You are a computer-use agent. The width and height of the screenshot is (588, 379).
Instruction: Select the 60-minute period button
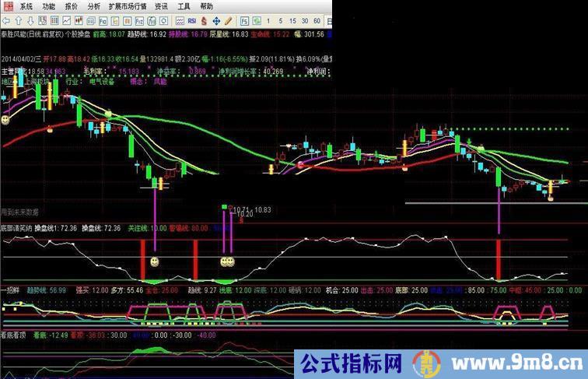[317, 20]
